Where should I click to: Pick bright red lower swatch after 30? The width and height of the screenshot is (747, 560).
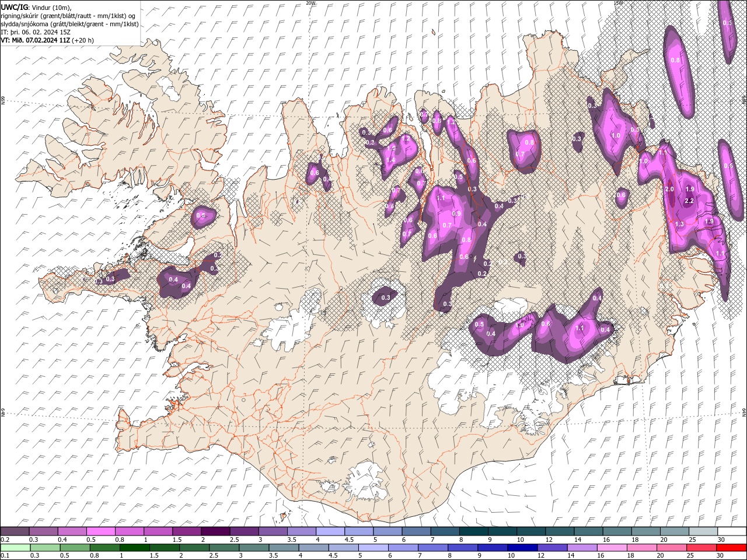tap(731, 548)
